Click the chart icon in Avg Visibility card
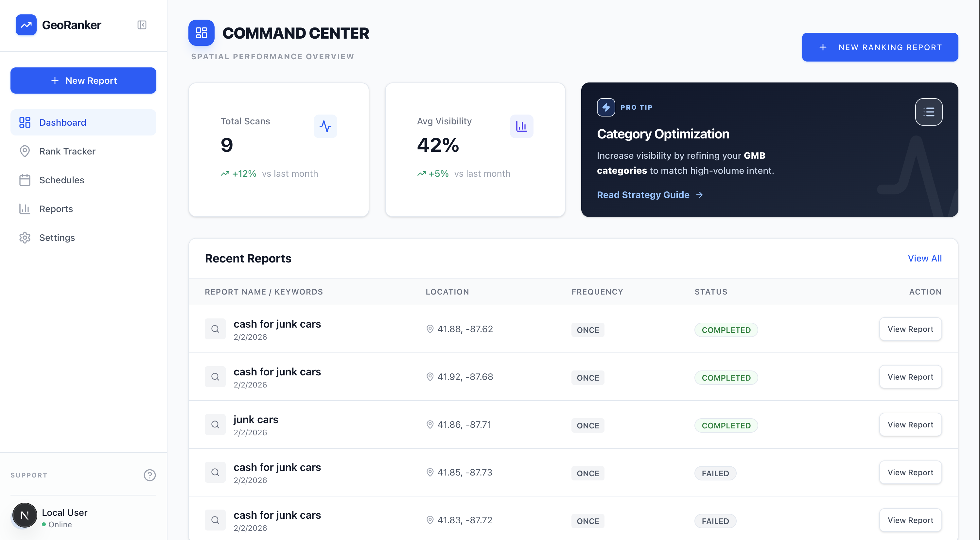Viewport: 980px width, 540px height. (521, 126)
